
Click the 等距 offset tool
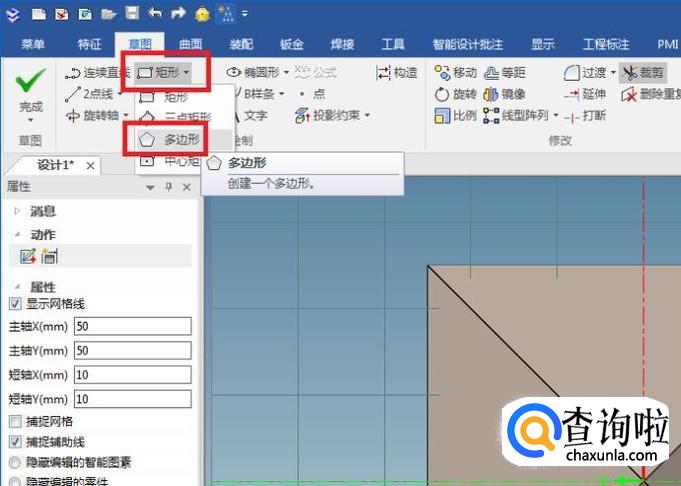[505, 73]
